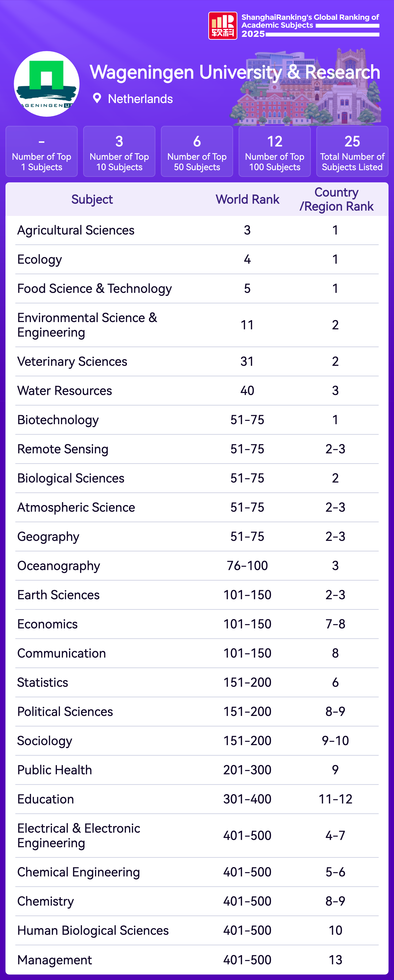
Task: Click the Electrical & Electronic Engineering entry
Action: (x=79, y=835)
